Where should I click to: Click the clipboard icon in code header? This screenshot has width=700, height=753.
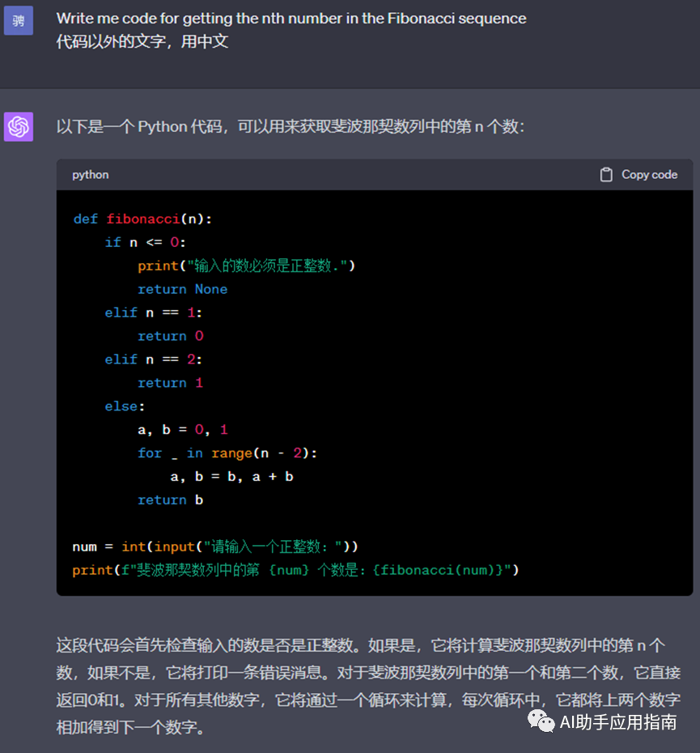606,175
